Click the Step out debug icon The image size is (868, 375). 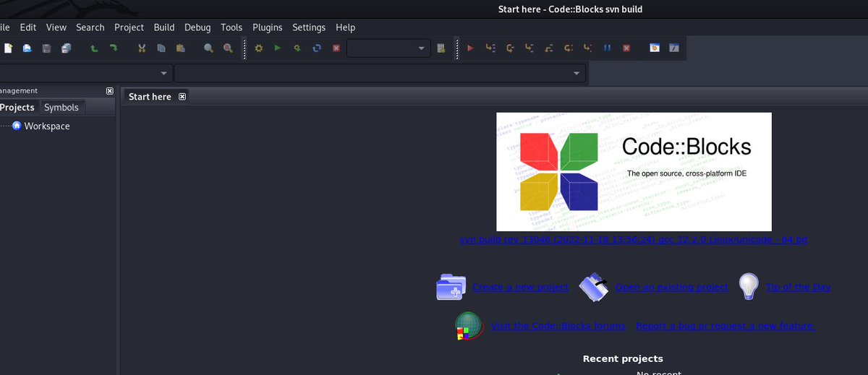[549, 48]
